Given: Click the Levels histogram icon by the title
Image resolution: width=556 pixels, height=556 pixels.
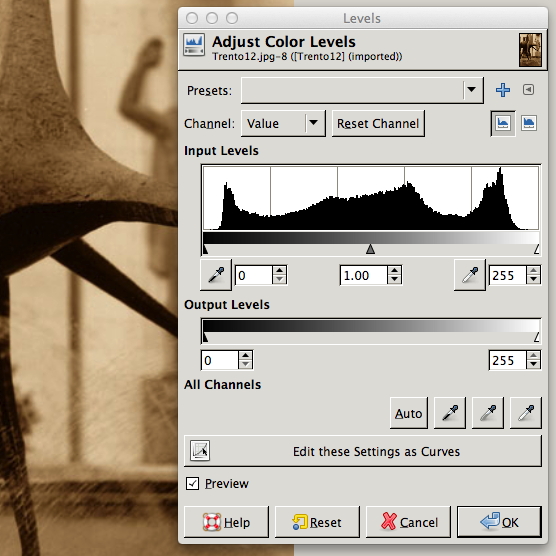Looking at the screenshot, I should pos(194,45).
